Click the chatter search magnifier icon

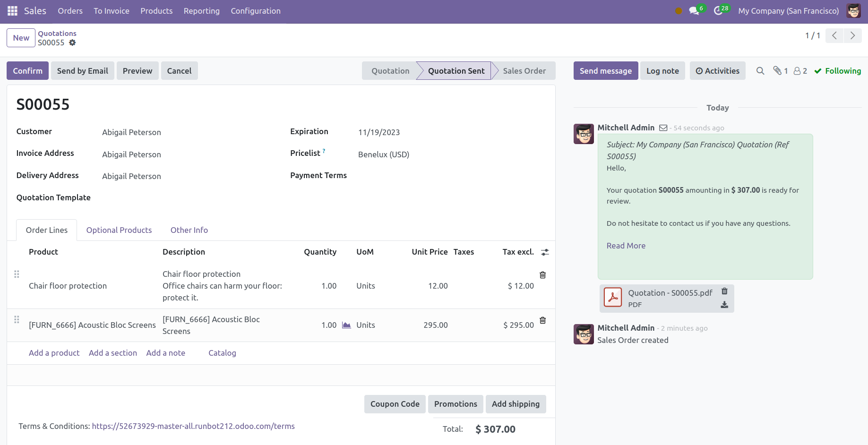[x=760, y=71]
